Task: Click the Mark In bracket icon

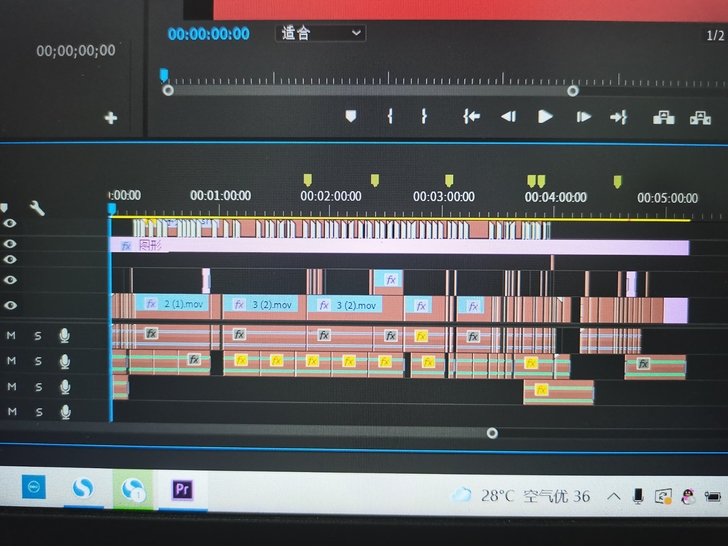Action: click(x=390, y=117)
